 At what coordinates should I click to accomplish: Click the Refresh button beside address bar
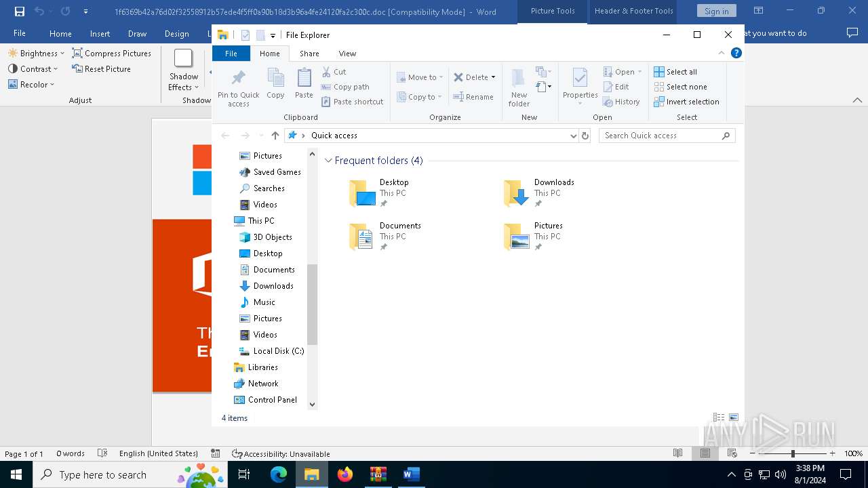point(585,136)
